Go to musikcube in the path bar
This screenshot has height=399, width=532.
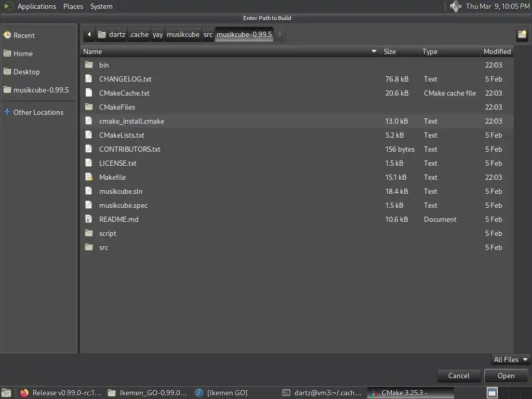coord(183,34)
